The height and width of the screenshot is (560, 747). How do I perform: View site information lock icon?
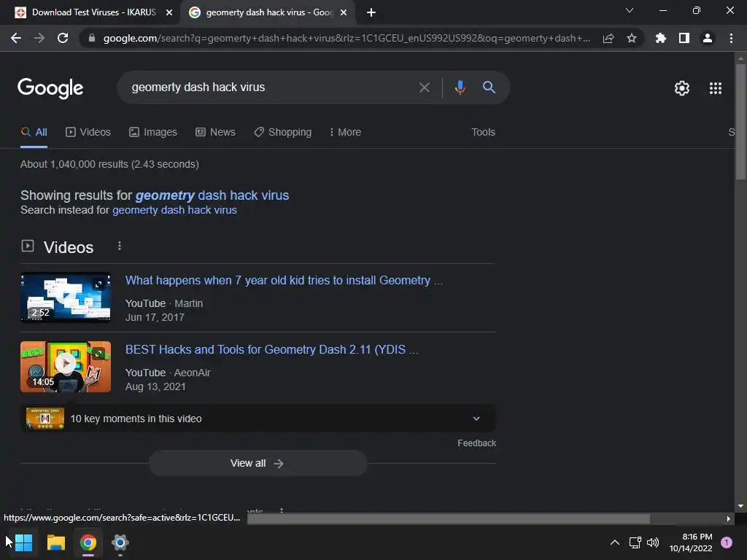click(92, 38)
